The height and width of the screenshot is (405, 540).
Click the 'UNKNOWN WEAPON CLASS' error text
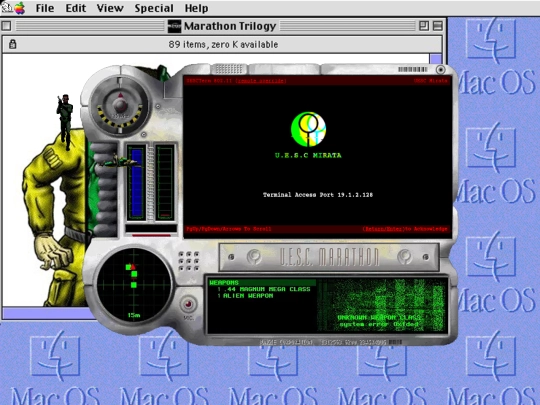379,318
